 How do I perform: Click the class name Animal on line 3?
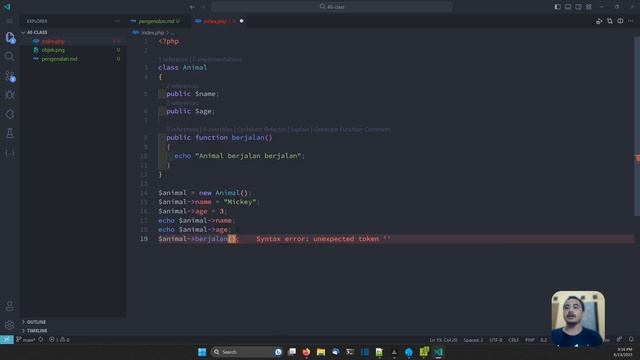(x=195, y=68)
